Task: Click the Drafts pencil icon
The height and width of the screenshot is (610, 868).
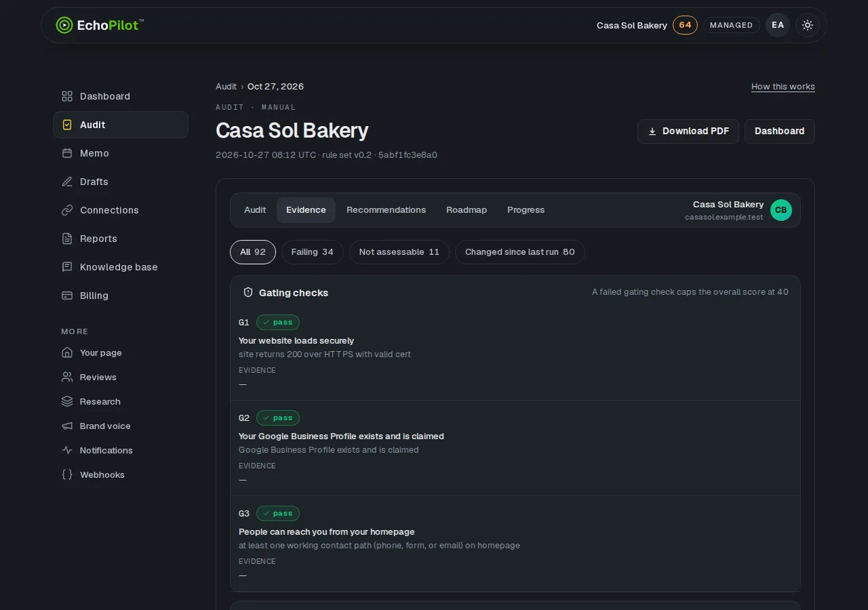Action: tap(67, 182)
